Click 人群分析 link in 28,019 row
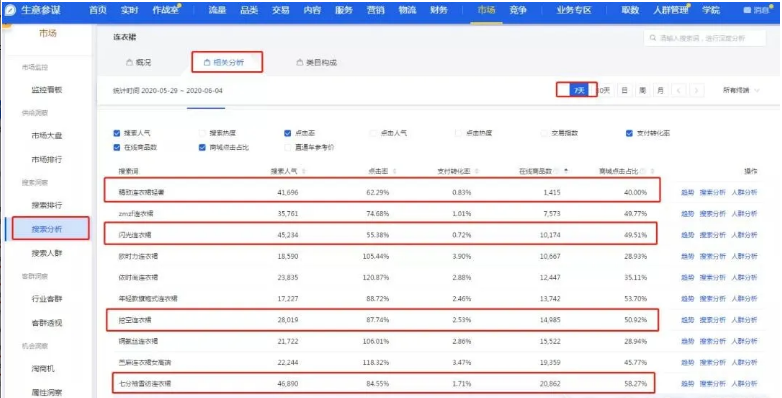The height and width of the screenshot is (398, 782). point(744,320)
